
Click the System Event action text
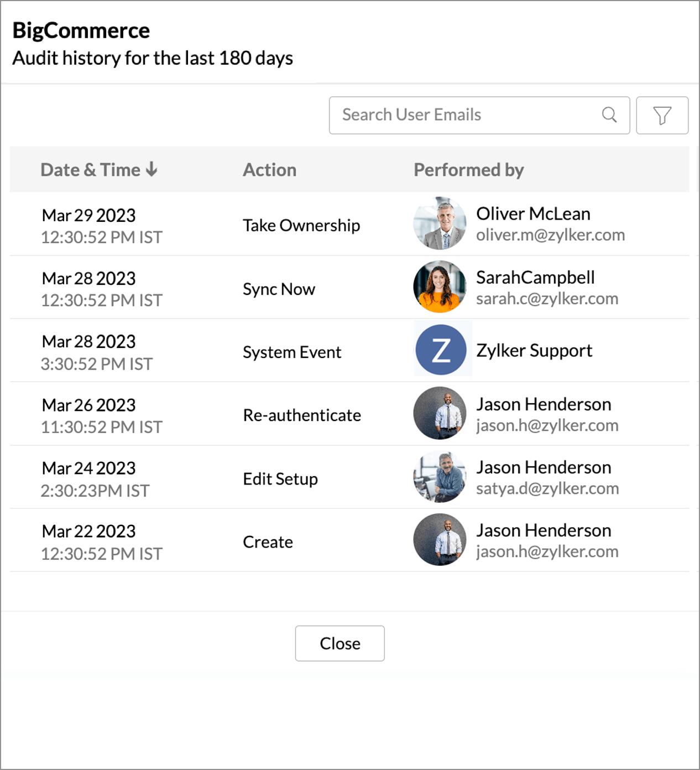point(292,352)
